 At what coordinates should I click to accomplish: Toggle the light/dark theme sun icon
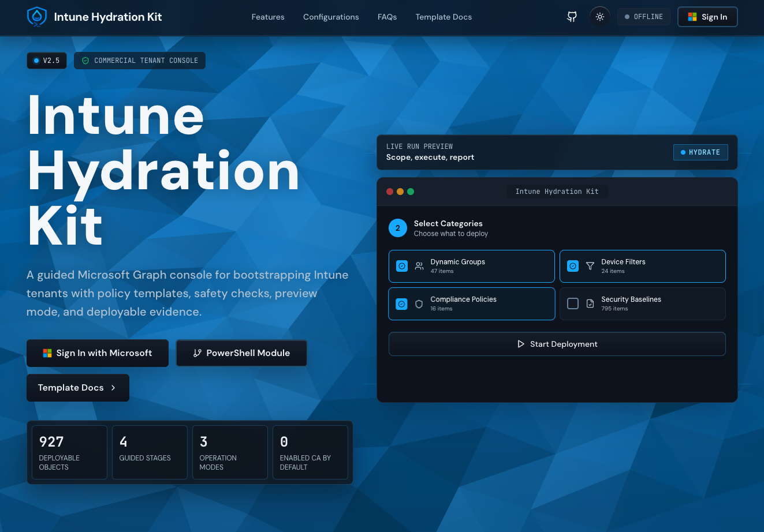pos(600,17)
